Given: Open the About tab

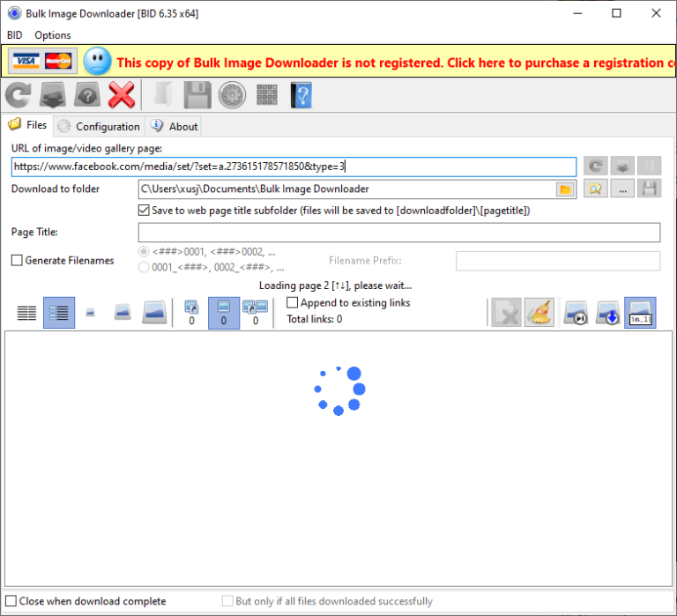Looking at the screenshot, I should tap(175, 126).
